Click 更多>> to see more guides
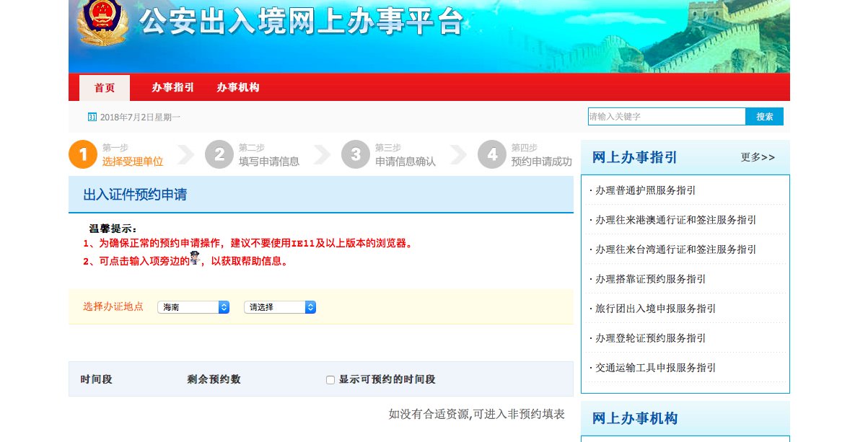The height and width of the screenshot is (442, 868). coord(758,157)
